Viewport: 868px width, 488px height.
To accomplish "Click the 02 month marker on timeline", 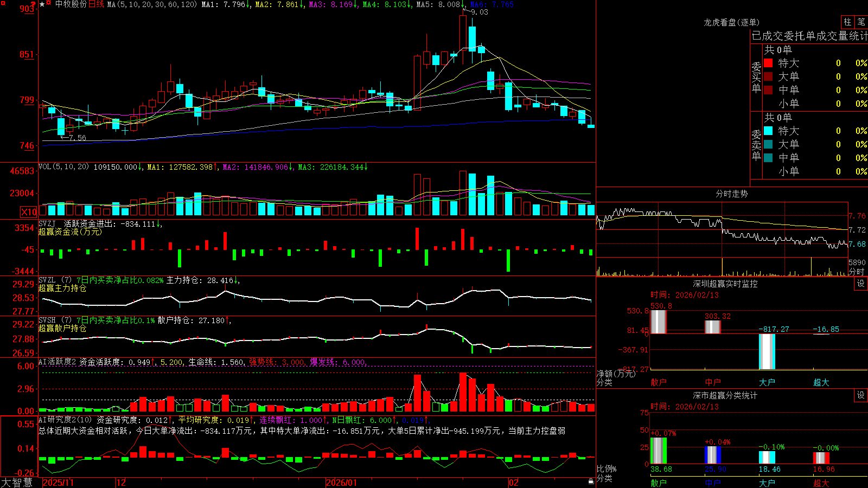I will point(513,483).
